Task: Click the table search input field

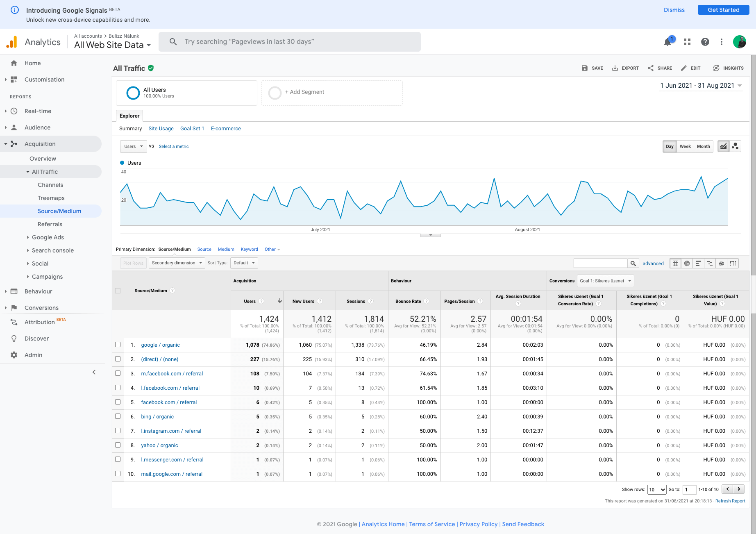Action: [x=601, y=264]
